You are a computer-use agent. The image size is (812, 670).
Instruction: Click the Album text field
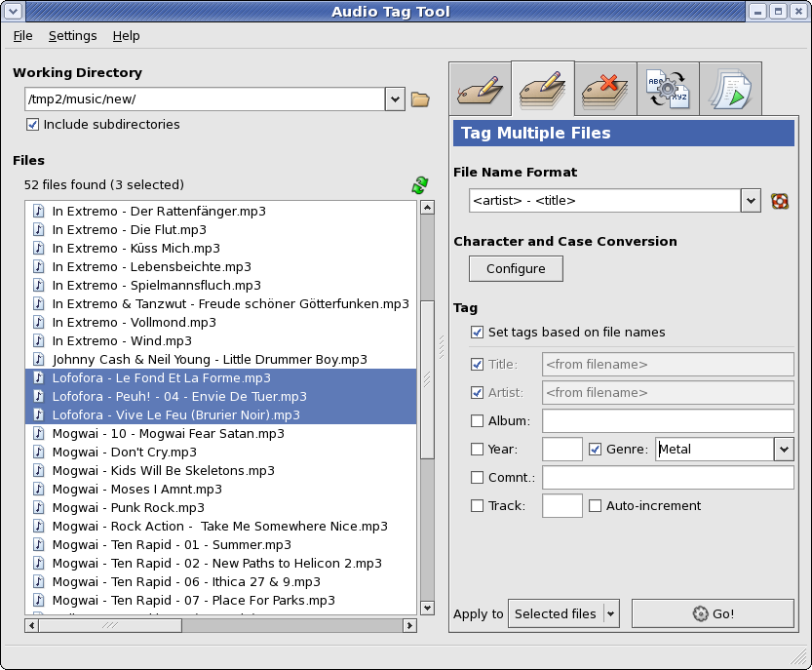668,420
